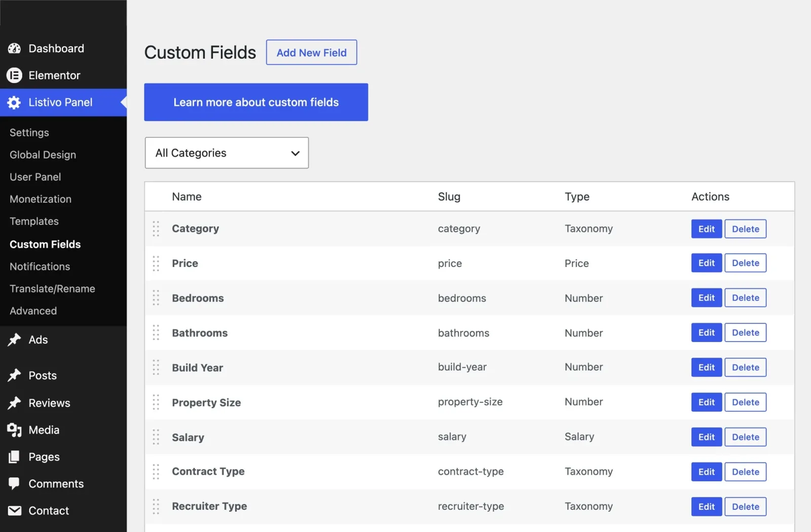This screenshot has width=811, height=532.
Task: Select the Listivo Panel gear icon
Action: [14, 102]
